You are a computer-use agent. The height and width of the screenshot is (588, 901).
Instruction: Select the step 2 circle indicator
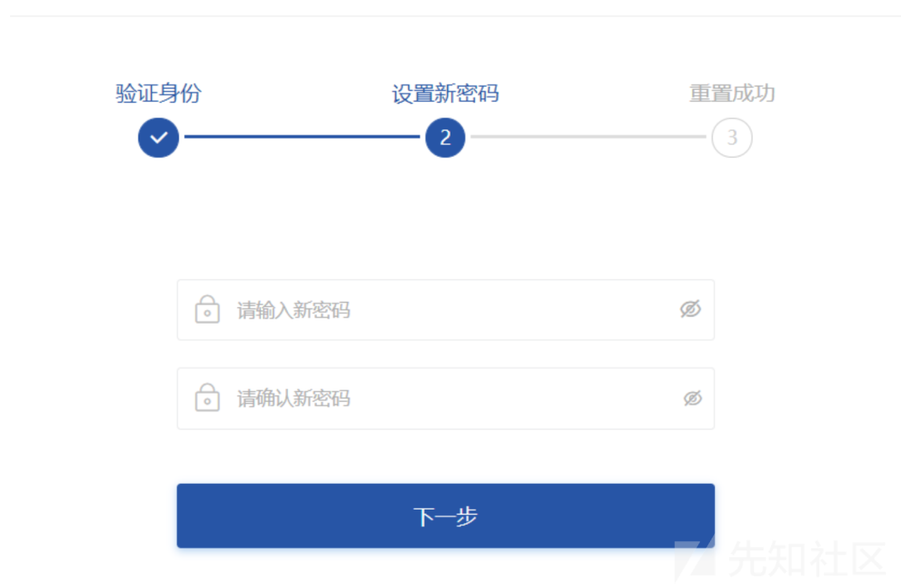coord(445,138)
